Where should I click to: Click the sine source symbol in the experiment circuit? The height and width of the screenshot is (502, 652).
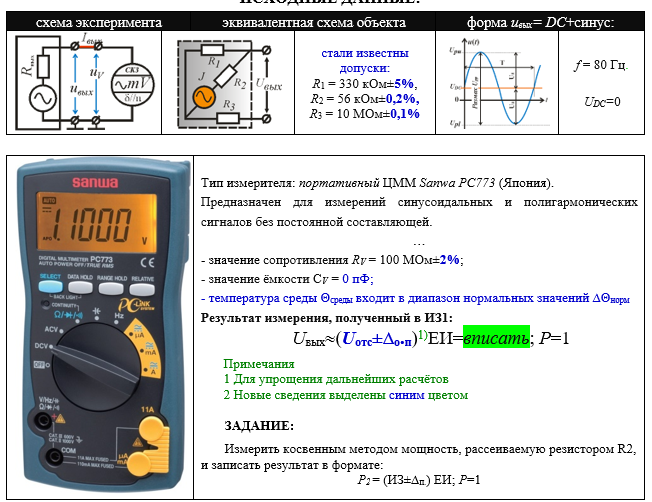point(43,98)
